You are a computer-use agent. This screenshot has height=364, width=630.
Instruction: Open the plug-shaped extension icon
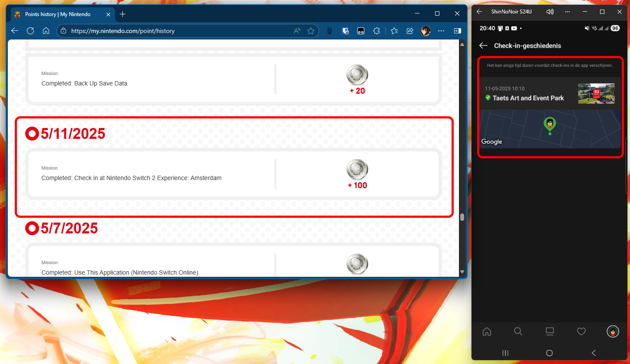(x=330, y=31)
